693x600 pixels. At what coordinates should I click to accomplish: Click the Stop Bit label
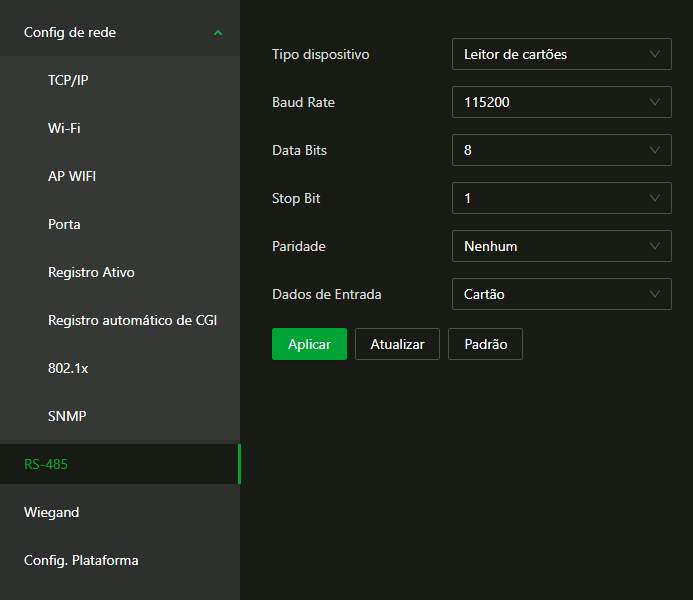tap(296, 198)
